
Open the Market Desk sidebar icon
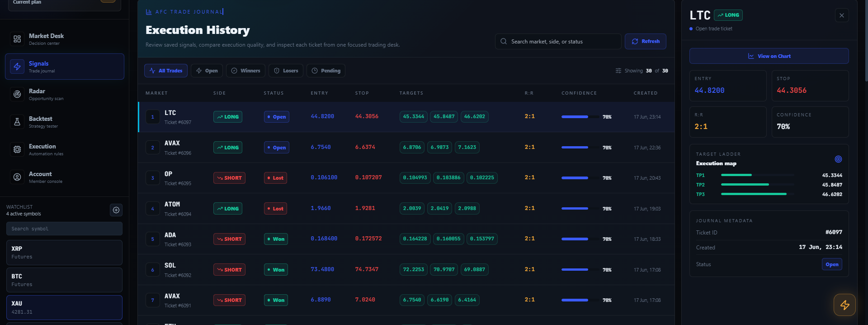[17, 39]
